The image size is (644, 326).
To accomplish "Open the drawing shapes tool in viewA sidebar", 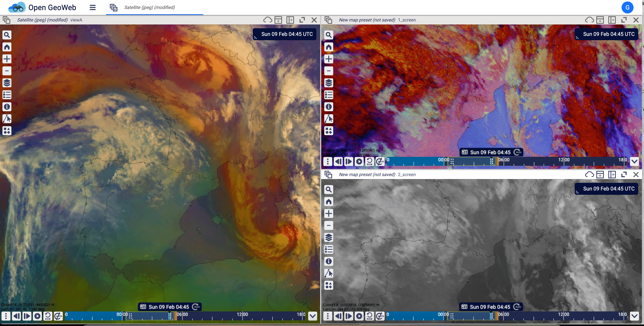I will tap(7, 131).
